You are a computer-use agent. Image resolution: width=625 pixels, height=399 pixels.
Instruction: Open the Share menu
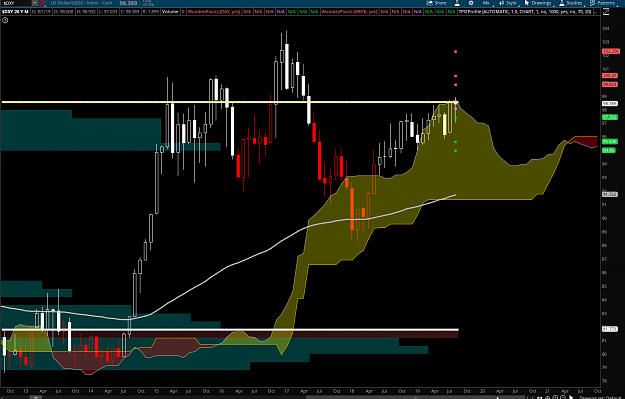[436, 3]
